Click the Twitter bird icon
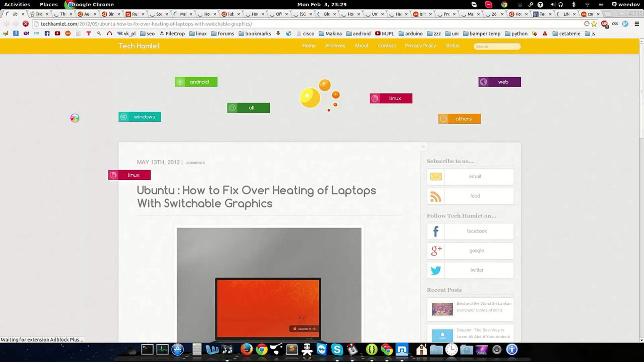644x362 pixels. point(436,270)
